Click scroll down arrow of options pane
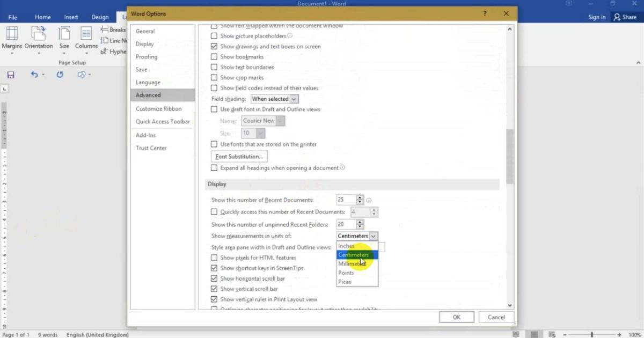644x338 pixels. click(x=510, y=305)
